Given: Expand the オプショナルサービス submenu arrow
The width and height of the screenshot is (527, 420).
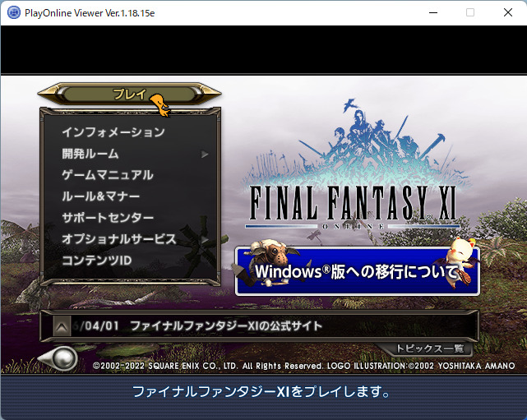Looking at the screenshot, I should [205, 239].
